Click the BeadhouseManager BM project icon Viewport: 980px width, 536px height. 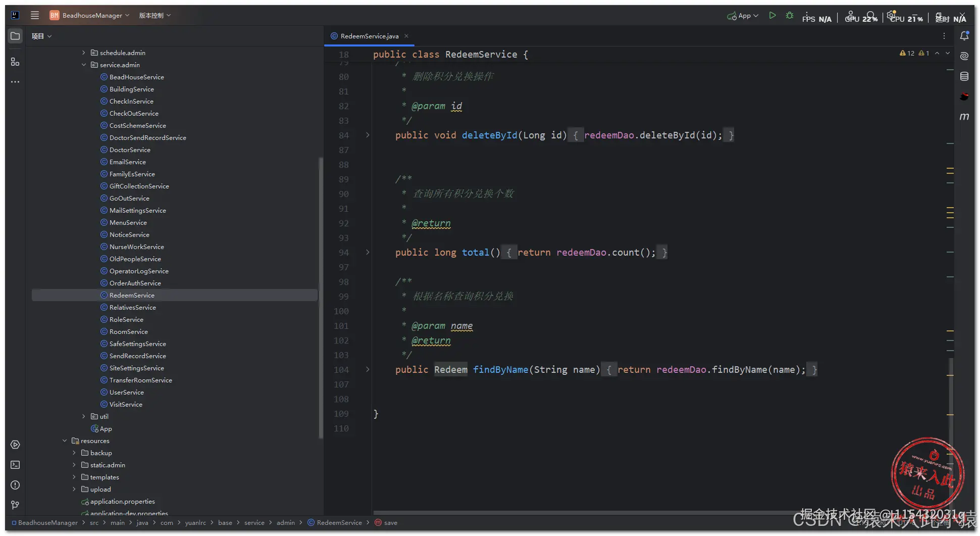(x=55, y=15)
